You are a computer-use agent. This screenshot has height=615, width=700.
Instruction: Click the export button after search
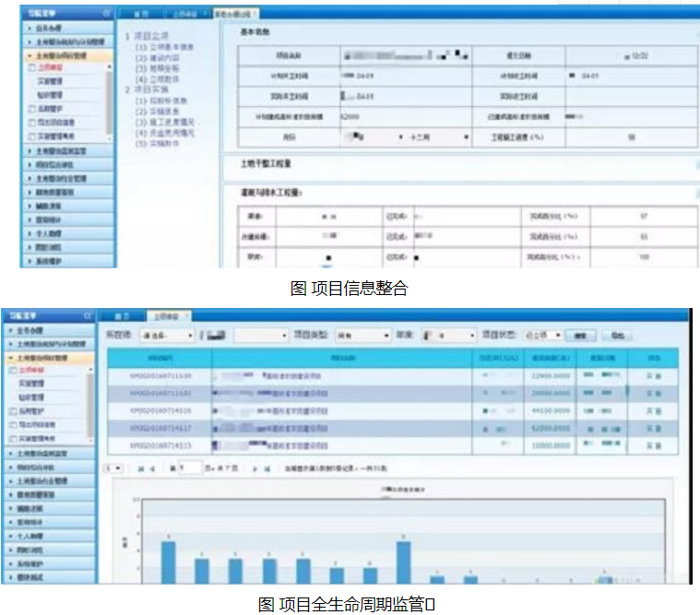[x=617, y=336]
